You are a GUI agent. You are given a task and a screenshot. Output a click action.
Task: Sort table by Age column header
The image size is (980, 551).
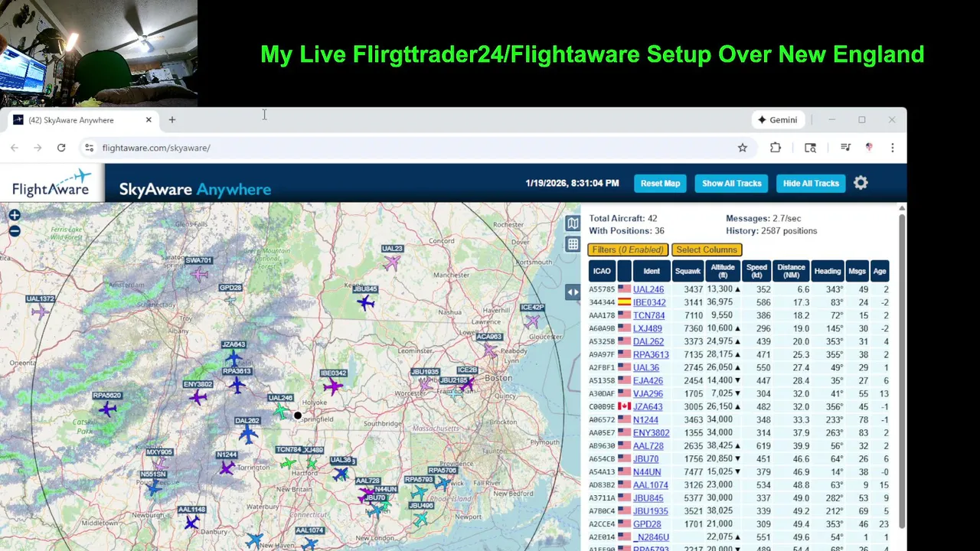point(880,271)
